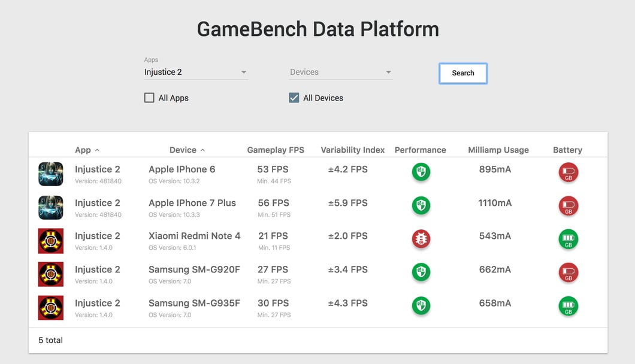Open the Devices dropdown
This screenshot has height=364, width=635.
tap(340, 72)
